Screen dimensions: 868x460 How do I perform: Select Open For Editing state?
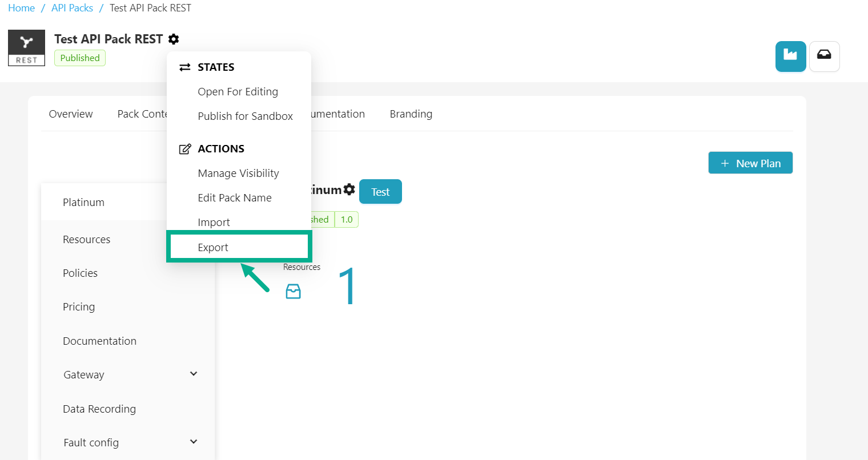(238, 92)
